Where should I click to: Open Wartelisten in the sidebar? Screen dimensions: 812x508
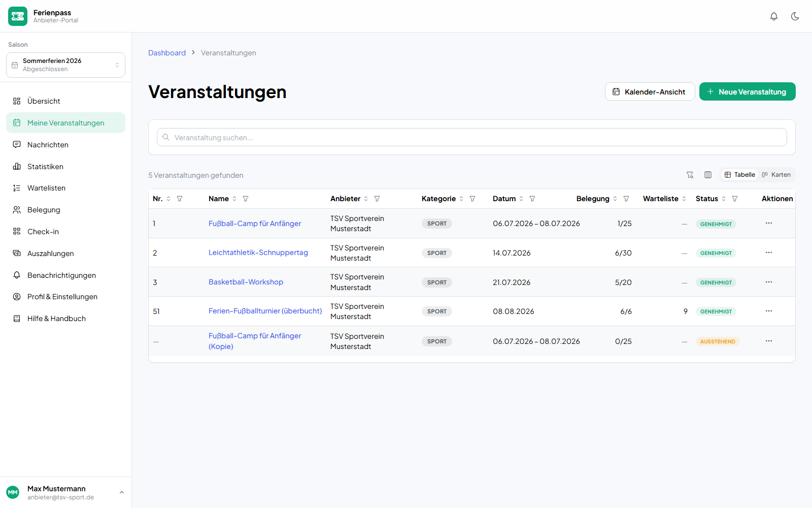point(65,188)
